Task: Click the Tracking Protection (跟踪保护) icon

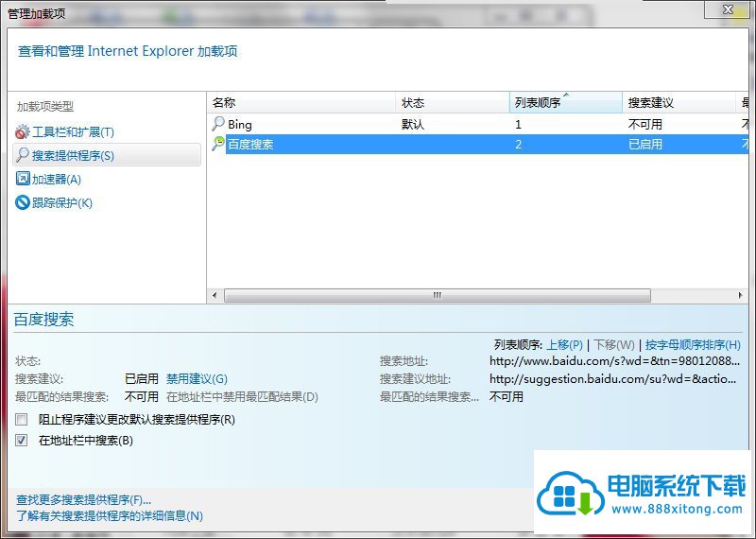Action: [22, 202]
